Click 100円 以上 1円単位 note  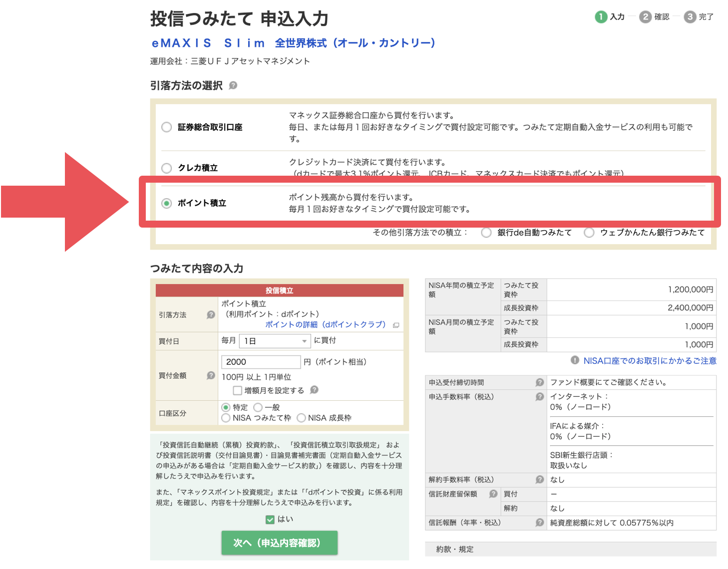coord(256,377)
